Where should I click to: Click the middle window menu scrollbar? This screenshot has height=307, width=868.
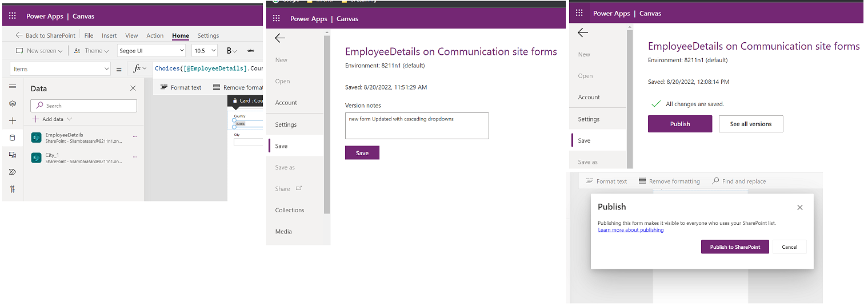(327, 124)
